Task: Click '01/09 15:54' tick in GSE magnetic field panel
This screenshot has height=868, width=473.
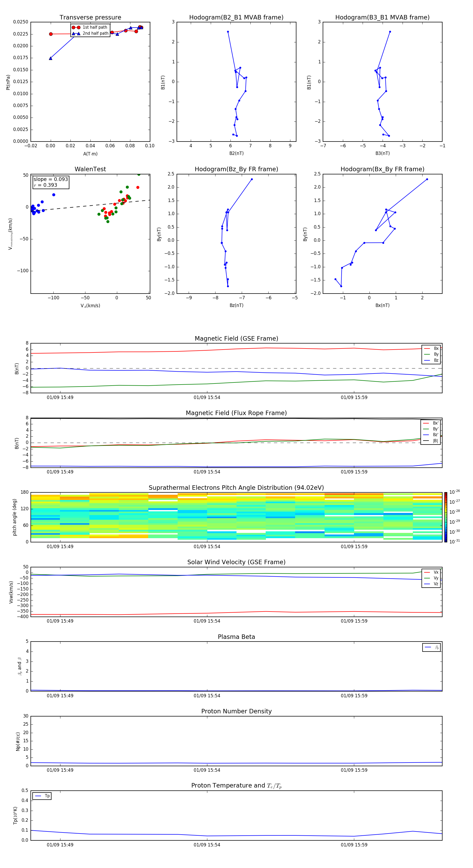Action: 207,398
